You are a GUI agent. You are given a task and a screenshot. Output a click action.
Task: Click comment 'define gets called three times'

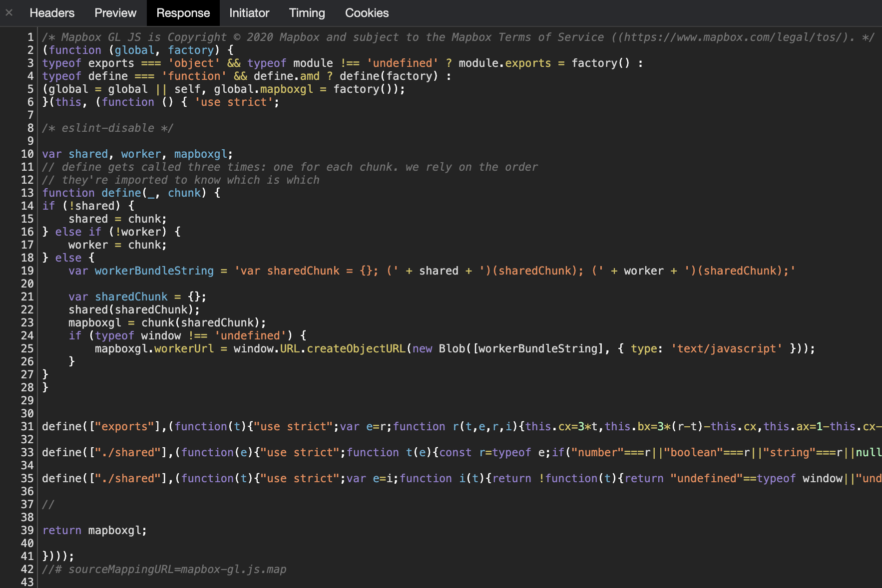click(x=290, y=167)
